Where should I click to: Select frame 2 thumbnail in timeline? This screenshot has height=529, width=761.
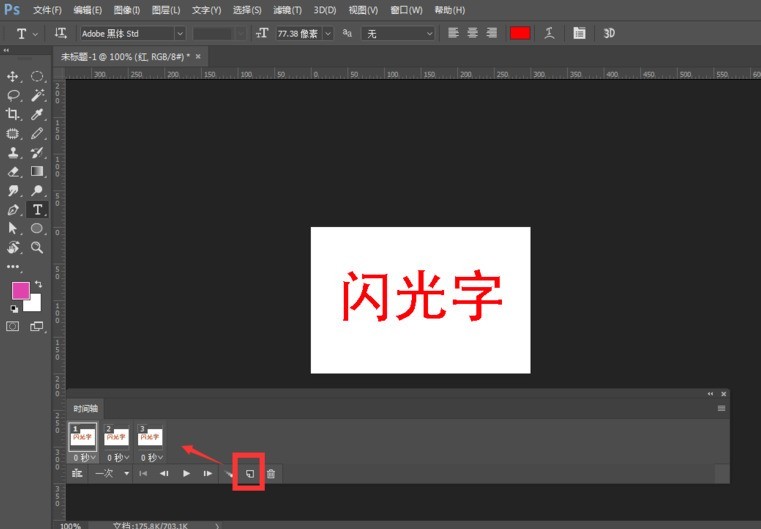coord(116,437)
